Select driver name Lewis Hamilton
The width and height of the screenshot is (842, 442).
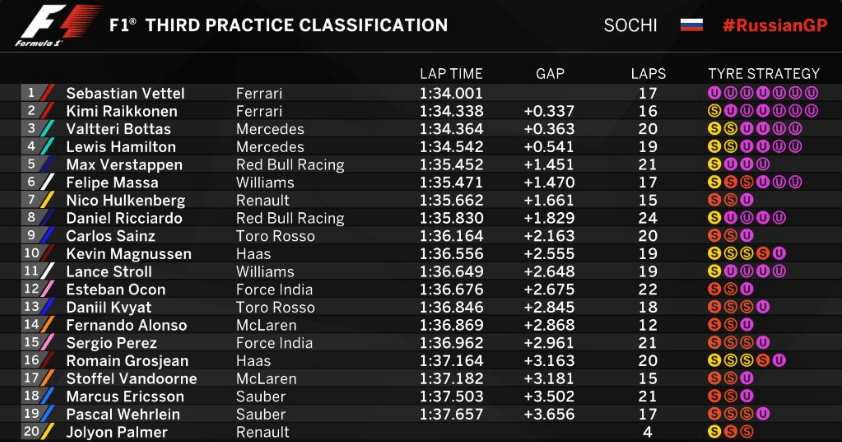click(121, 147)
